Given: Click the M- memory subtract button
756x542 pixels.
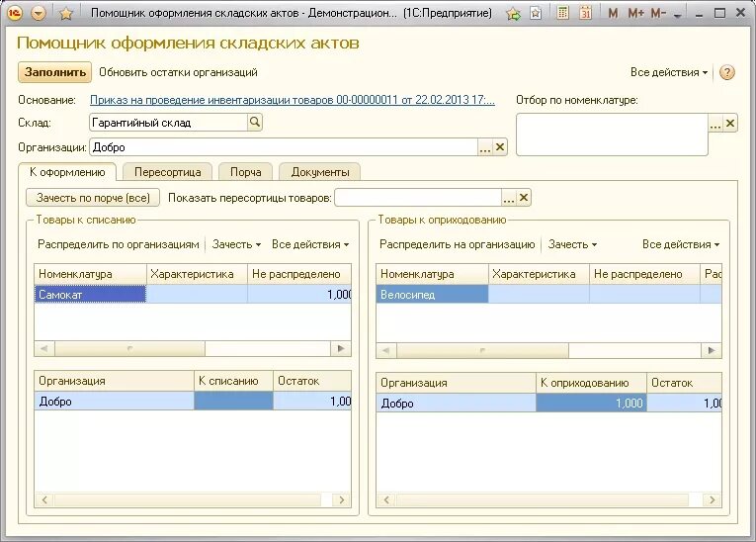Looking at the screenshot, I should click(x=658, y=14).
